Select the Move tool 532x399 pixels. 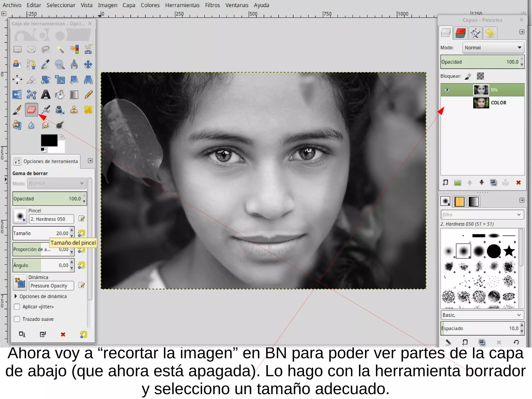[x=88, y=64]
